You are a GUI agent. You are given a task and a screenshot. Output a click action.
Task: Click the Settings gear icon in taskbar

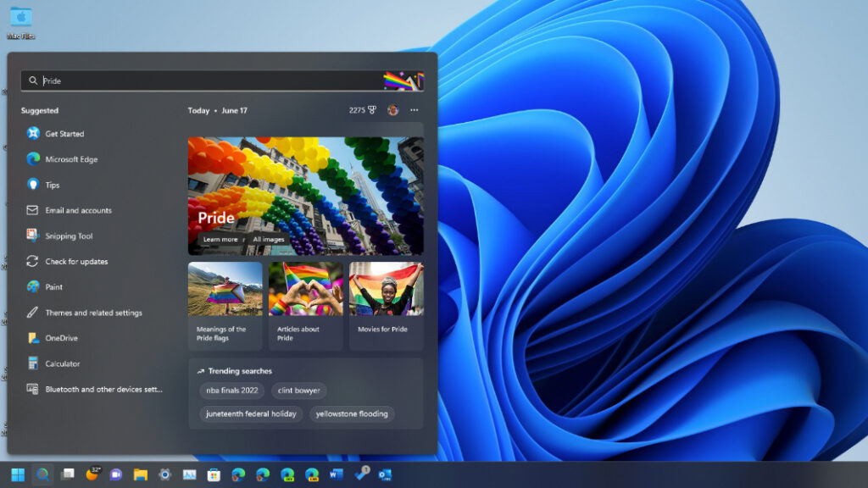click(x=165, y=474)
